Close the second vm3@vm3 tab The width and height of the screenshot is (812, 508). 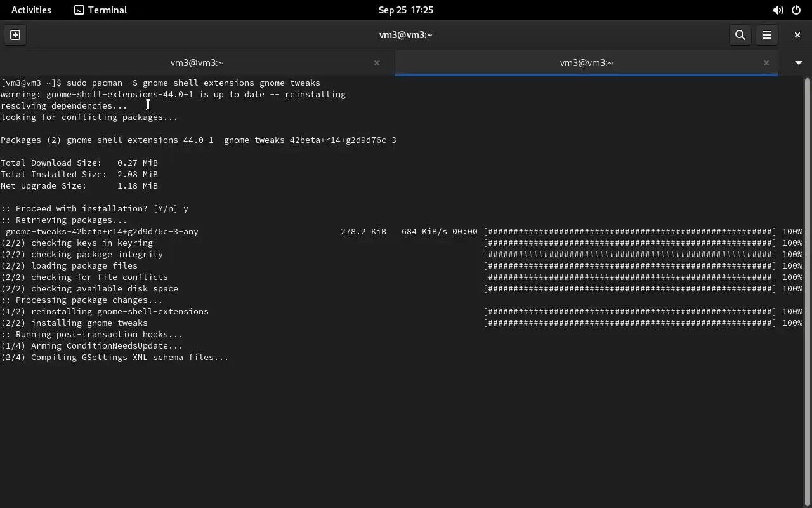766,63
